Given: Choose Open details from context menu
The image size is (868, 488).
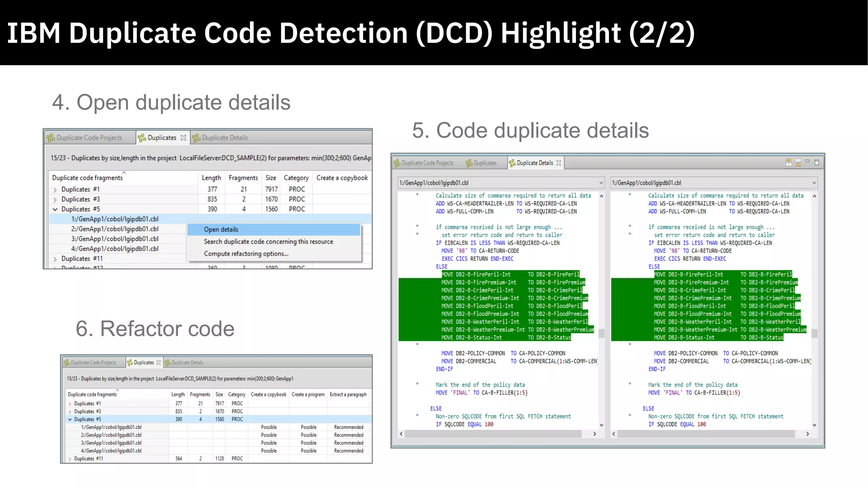Looking at the screenshot, I should [221, 230].
